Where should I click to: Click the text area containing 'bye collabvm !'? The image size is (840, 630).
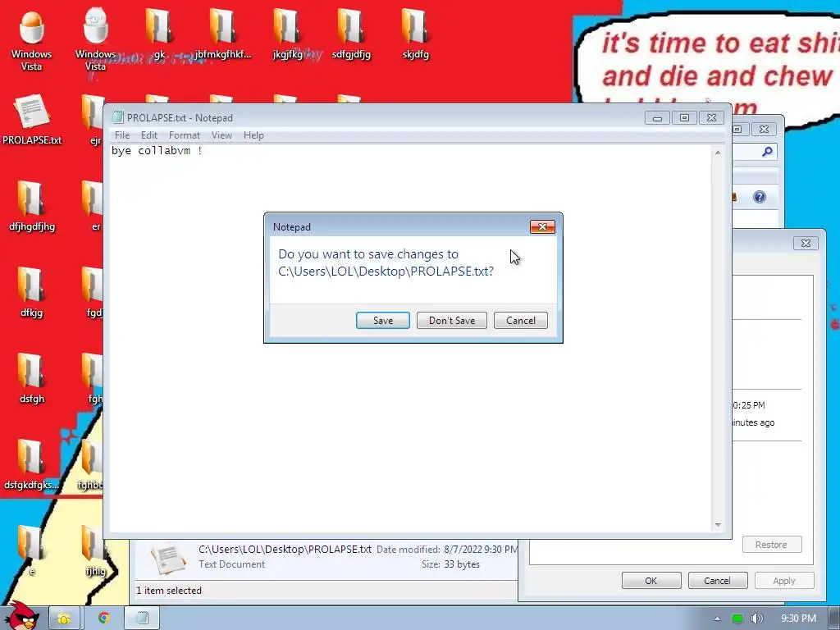point(410,339)
